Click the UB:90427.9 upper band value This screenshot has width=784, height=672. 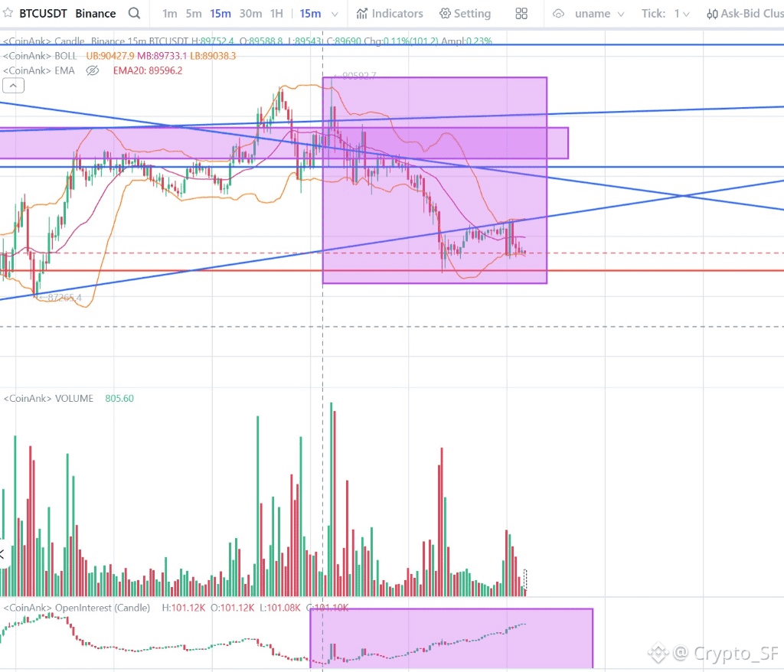click(110, 56)
